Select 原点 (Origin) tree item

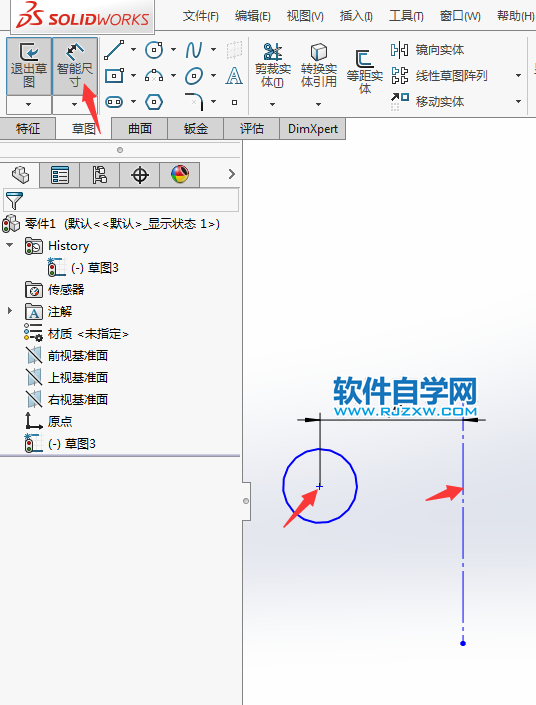pos(49,421)
